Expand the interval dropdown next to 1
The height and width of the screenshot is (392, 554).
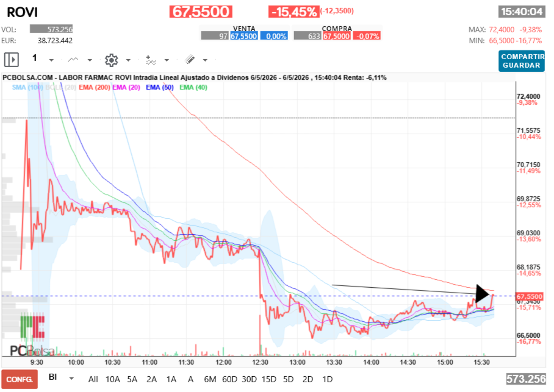(x=52, y=60)
